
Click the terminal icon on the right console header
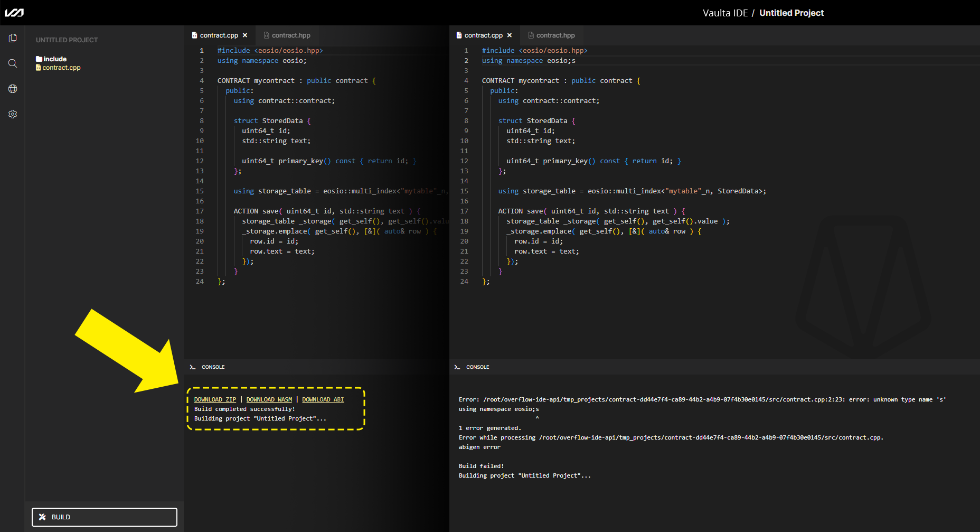pos(457,367)
